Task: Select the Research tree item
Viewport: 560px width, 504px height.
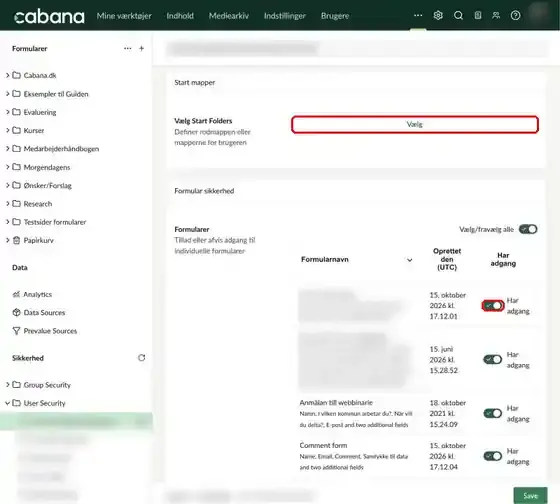Action: pos(38,204)
